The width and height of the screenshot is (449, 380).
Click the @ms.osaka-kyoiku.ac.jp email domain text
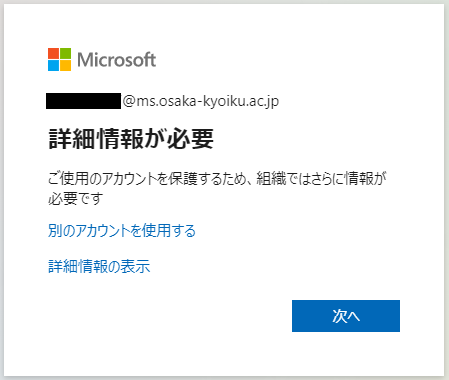(201, 101)
